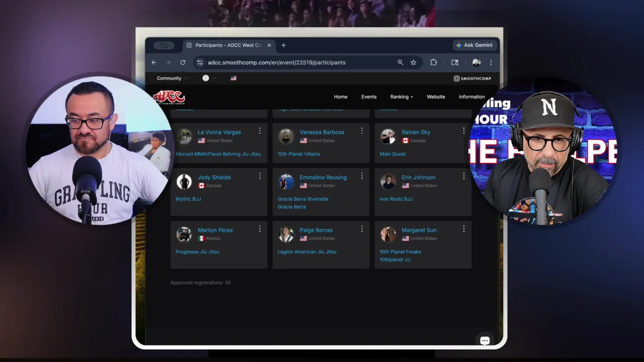The image size is (644, 362).
Task: Click Vanessa Barbosa avatar photo
Action: coord(286,136)
